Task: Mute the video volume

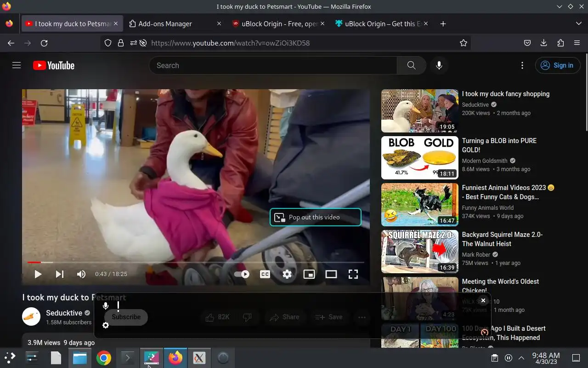Action: 81,274
